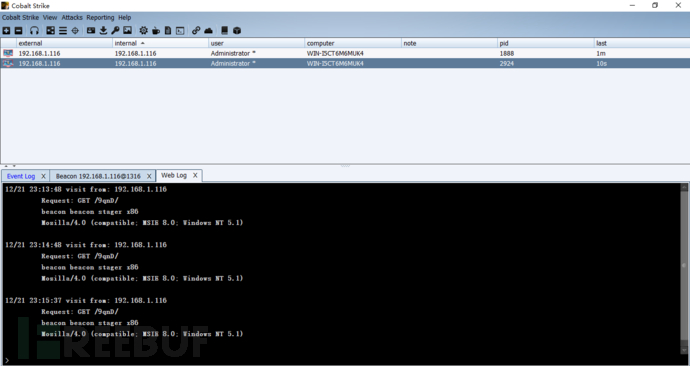Click the beacon icon in the pid 1888 row
This screenshot has height=366, width=690.
[x=8, y=53]
